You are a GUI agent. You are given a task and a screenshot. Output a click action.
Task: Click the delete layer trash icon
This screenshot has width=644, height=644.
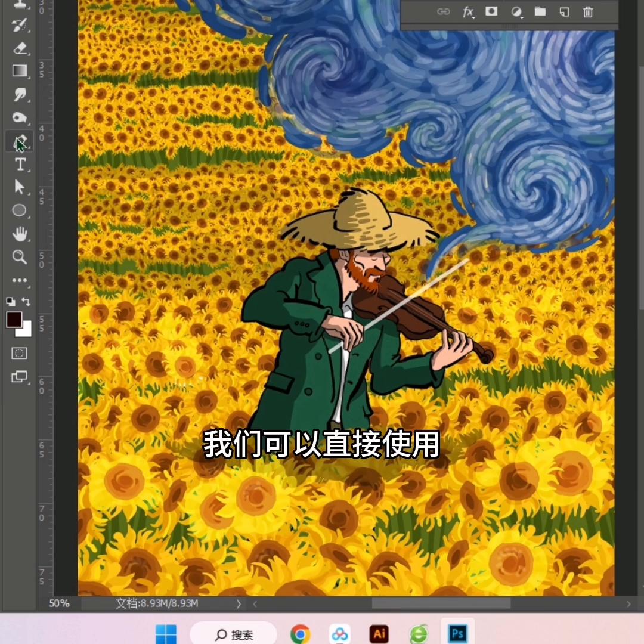(x=588, y=12)
